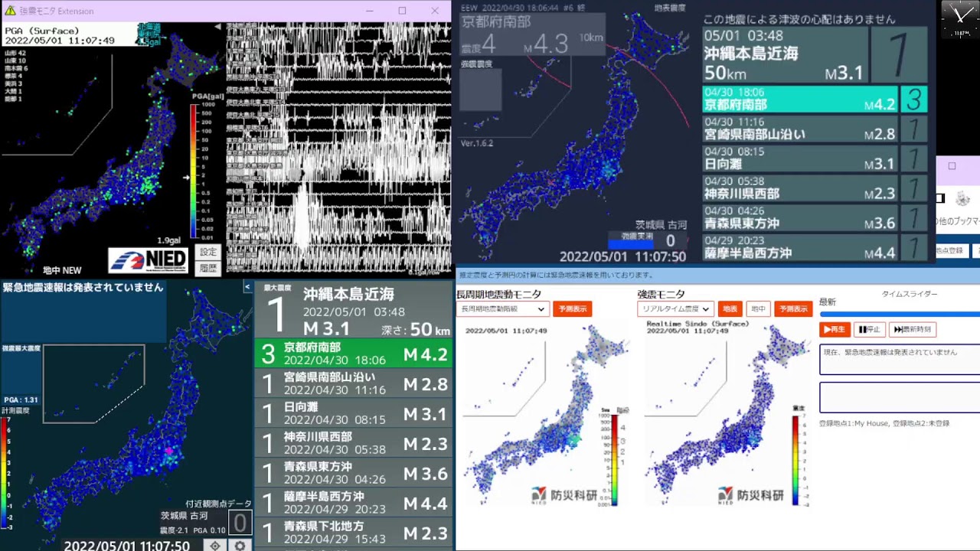The width and height of the screenshot is (980, 551).
Task: Open settings via the gear icon
Action: (240, 545)
